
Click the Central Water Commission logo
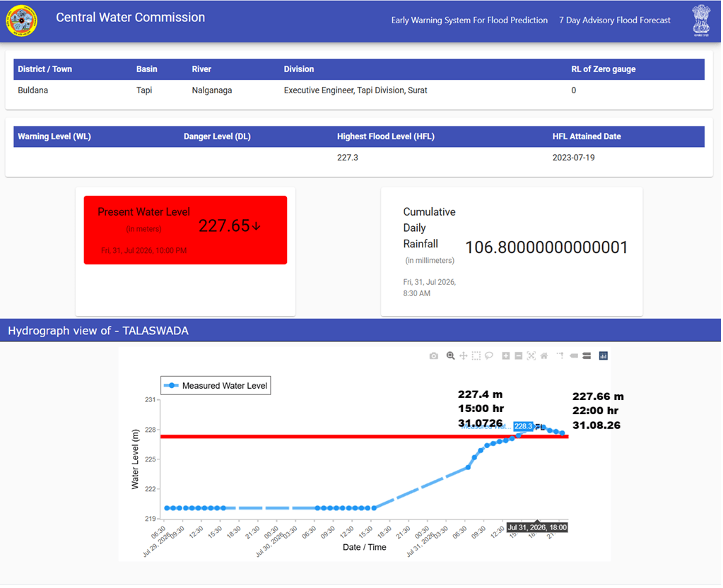pos(22,20)
